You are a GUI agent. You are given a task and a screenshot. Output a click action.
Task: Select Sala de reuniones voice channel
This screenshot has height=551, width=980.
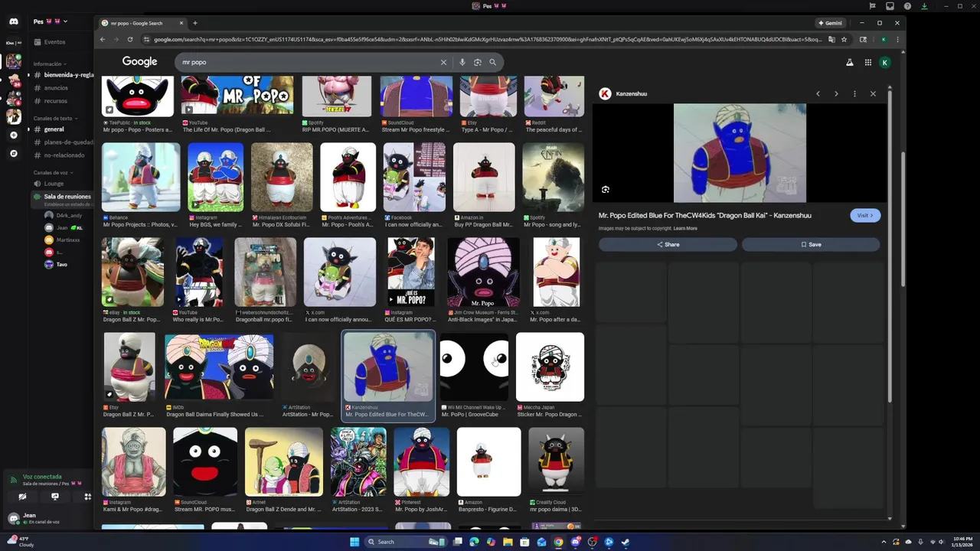pos(63,200)
